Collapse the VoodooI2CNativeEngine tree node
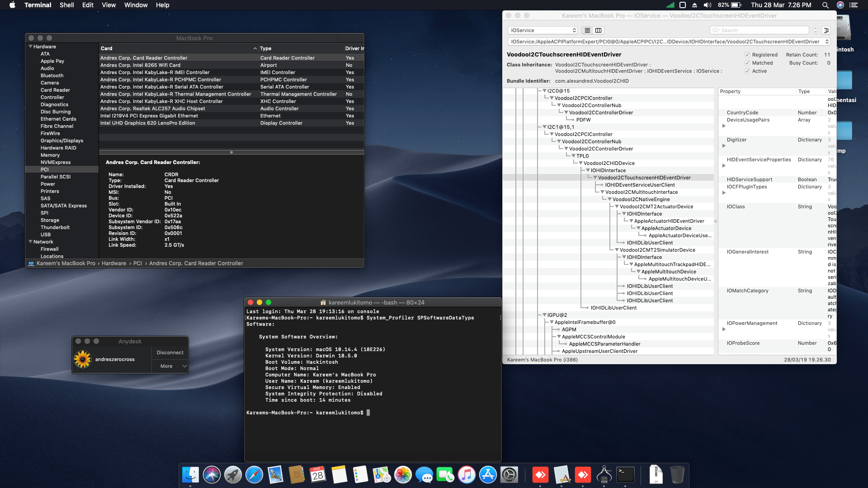Image resolution: width=868 pixels, height=488 pixels. click(x=609, y=199)
